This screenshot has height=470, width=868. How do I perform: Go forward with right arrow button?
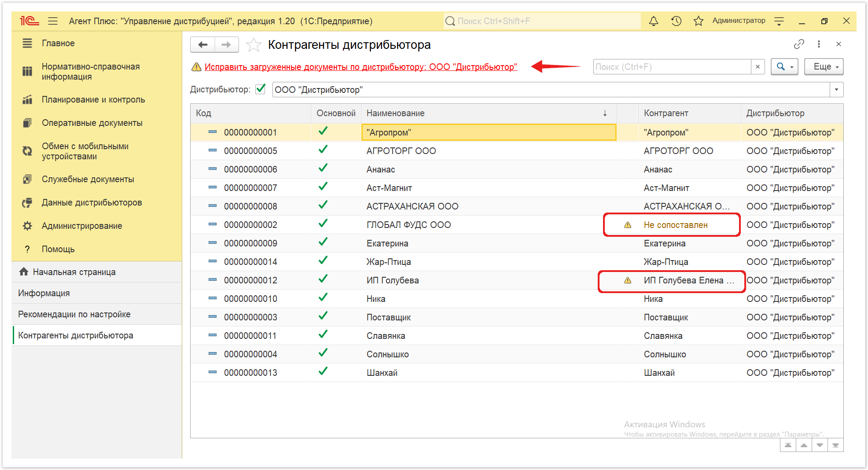pyautogui.click(x=227, y=44)
